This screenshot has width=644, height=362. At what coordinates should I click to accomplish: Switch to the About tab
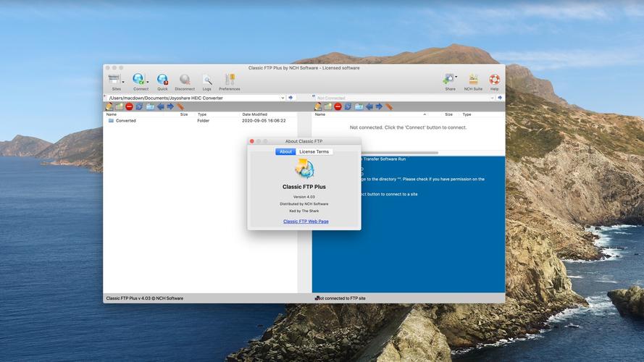click(x=285, y=151)
